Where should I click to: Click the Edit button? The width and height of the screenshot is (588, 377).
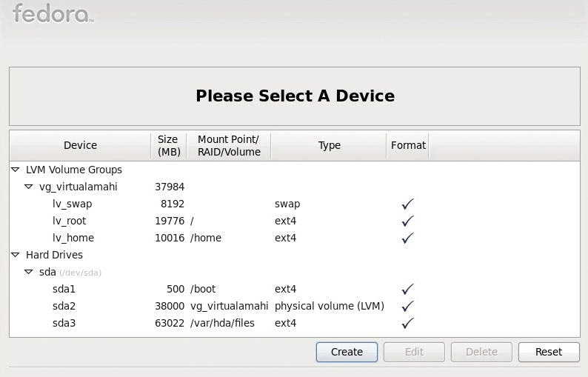(x=415, y=352)
